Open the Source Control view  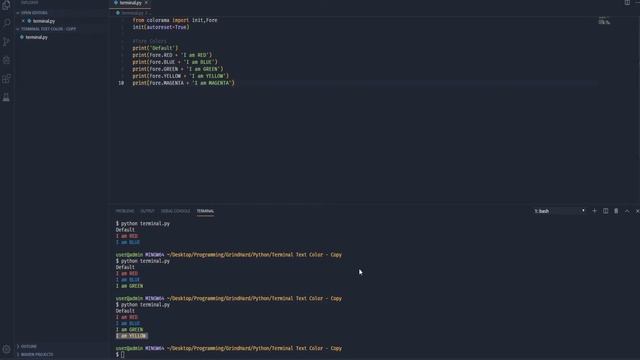[x=6, y=42]
